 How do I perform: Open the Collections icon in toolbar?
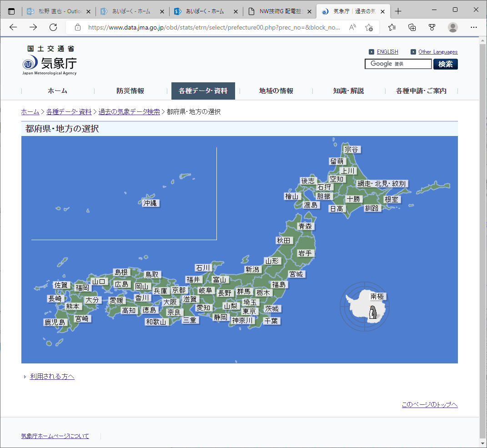(412, 27)
